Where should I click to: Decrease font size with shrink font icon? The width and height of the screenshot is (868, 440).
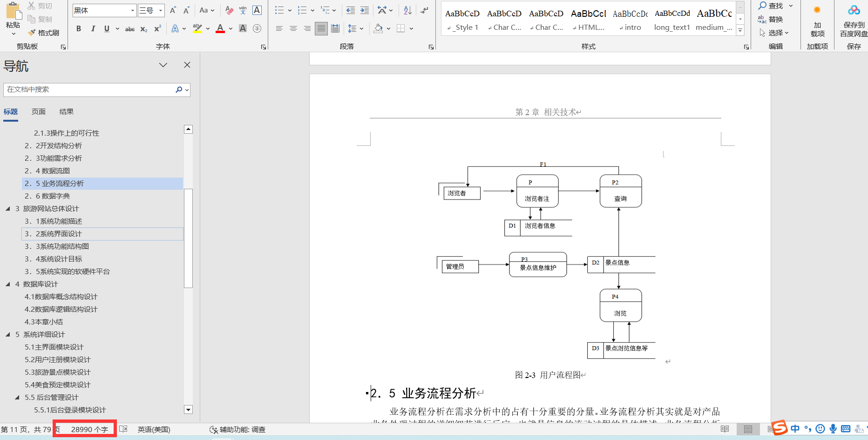point(186,10)
